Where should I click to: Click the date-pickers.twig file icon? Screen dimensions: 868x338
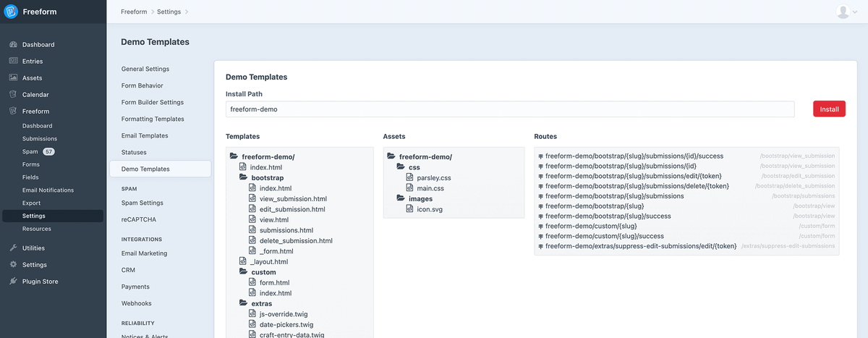pyautogui.click(x=252, y=324)
